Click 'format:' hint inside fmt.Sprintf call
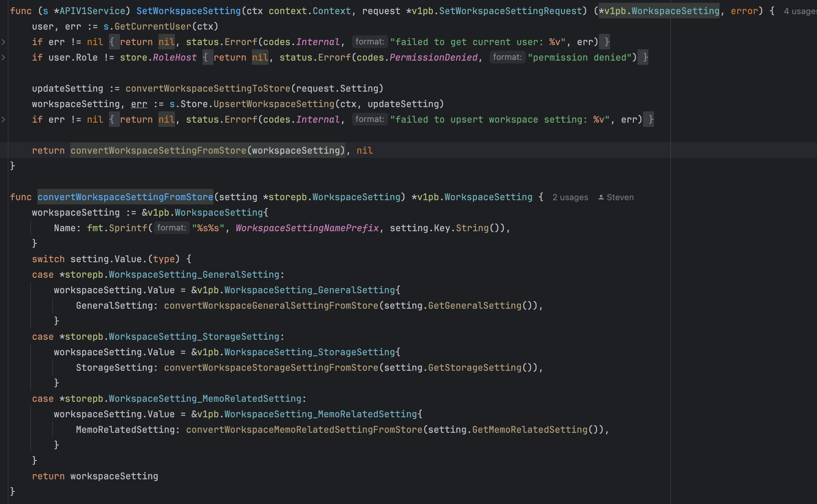 [171, 228]
